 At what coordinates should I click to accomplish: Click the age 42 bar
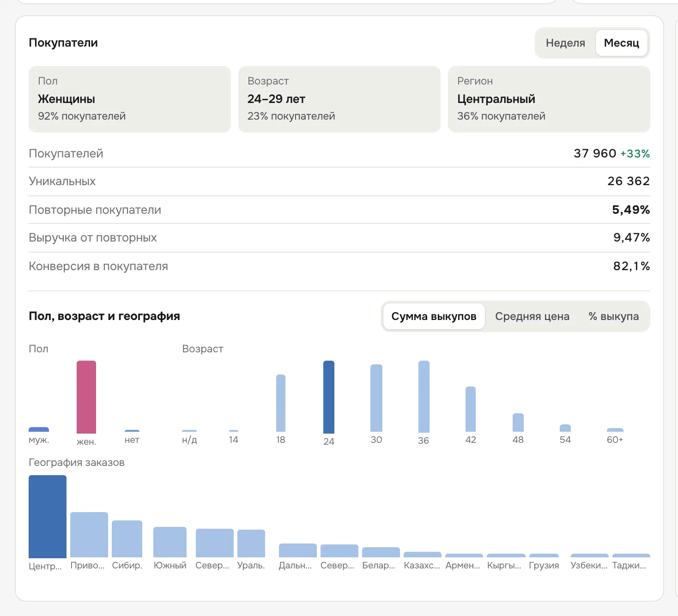471,409
